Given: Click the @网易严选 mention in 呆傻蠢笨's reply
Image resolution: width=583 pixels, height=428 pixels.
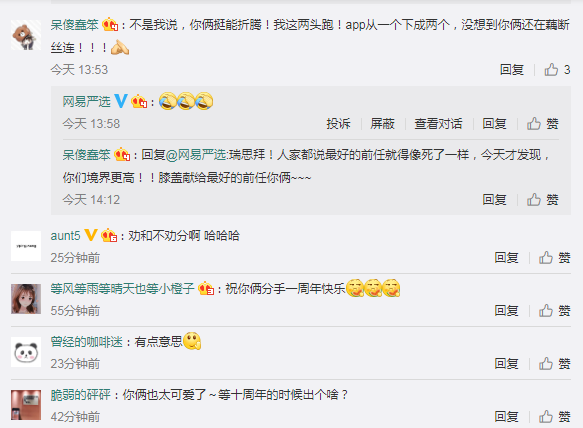Looking at the screenshot, I should [x=196, y=154].
